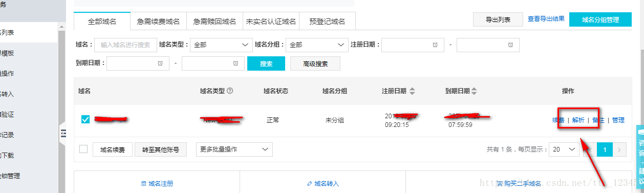Viewport: 644px width, 193px height.
Task: Click clock icon in 到期日期 end field
Action: click(x=235, y=63)
